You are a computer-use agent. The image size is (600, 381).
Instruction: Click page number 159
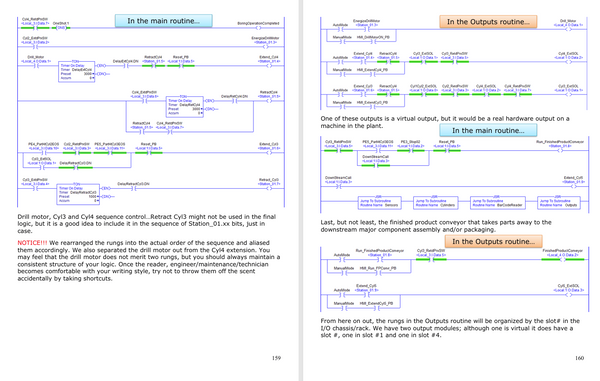click(x=276, y=358)
